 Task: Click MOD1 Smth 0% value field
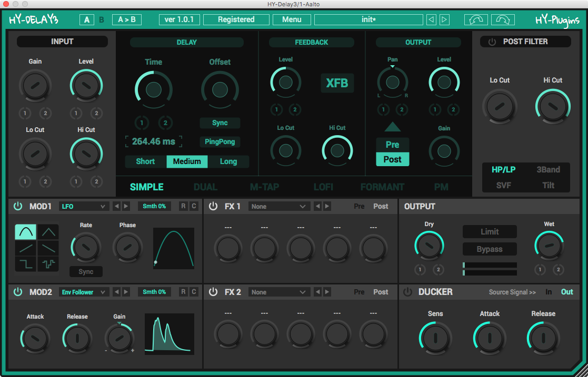(x=154, y=206)
